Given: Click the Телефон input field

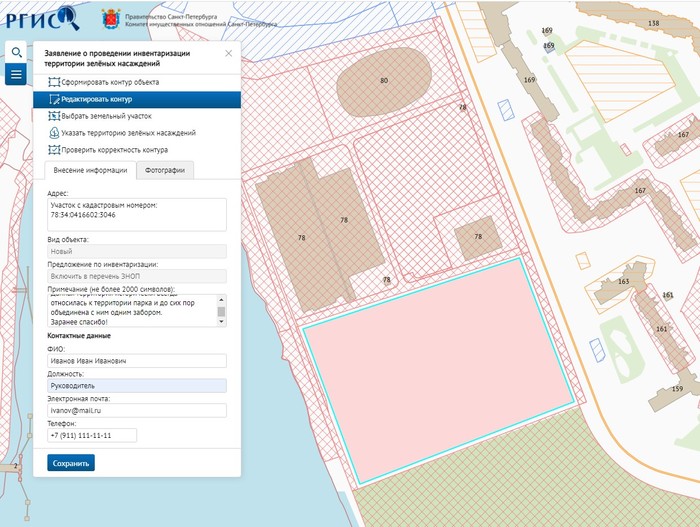Looking at the screenshot, I should tap(91, 435).
